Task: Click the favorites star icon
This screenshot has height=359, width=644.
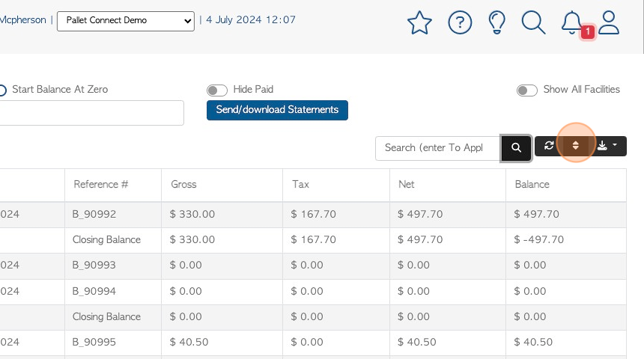Action: [x=419, y=22]
